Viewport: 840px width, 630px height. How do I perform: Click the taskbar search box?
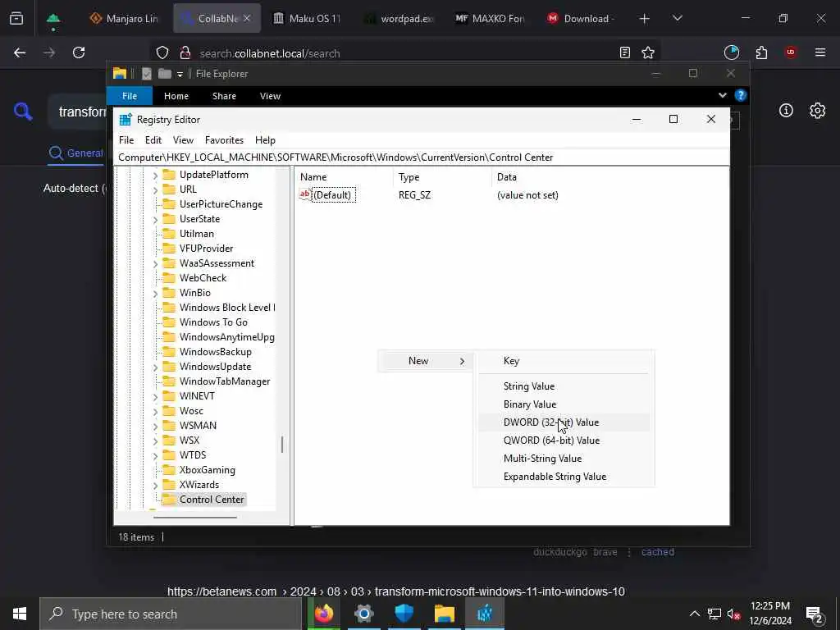171,614
